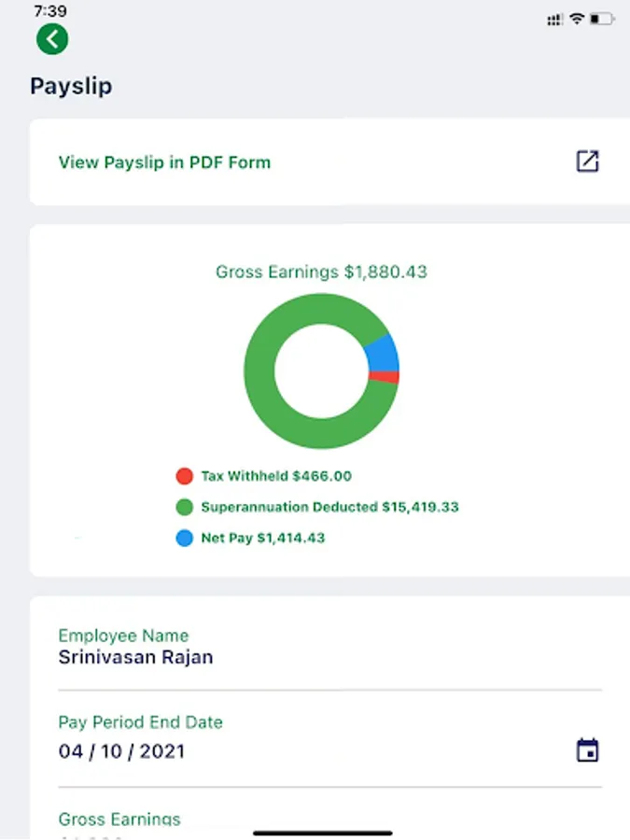Click the red Tax Withheld legend dot
This screenshot has width=630, height=840.
(184, 476)
